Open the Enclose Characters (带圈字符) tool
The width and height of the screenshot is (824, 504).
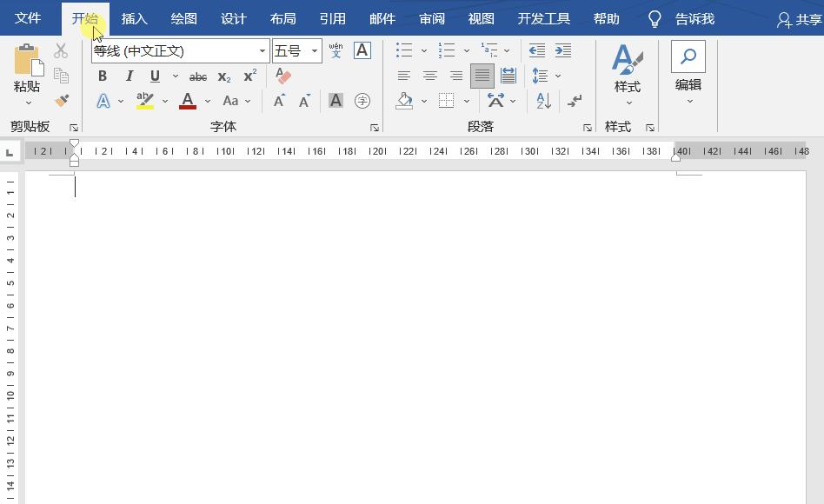(x=362, y=101)
